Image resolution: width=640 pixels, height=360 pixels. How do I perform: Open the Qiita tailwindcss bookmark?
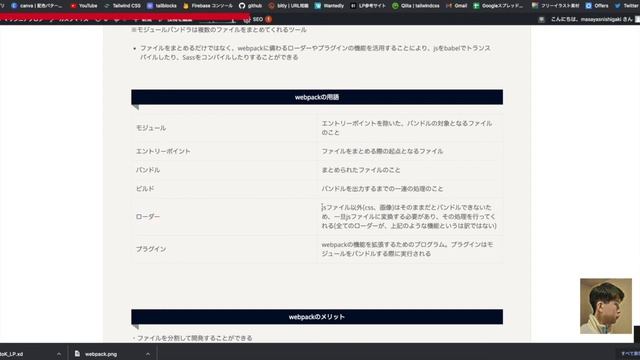click(x=416, y=6)
